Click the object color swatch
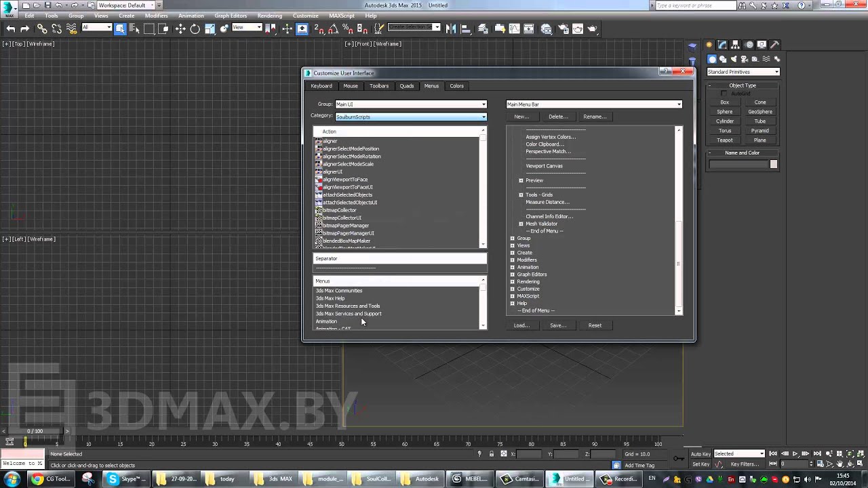 pos(773,165)
